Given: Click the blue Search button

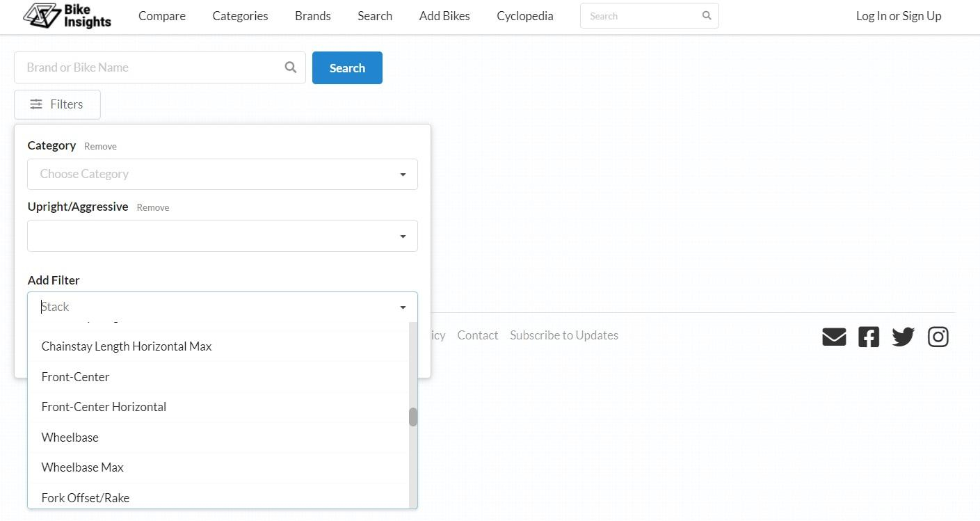Looking at the screenshot, I should click(347, 67).
